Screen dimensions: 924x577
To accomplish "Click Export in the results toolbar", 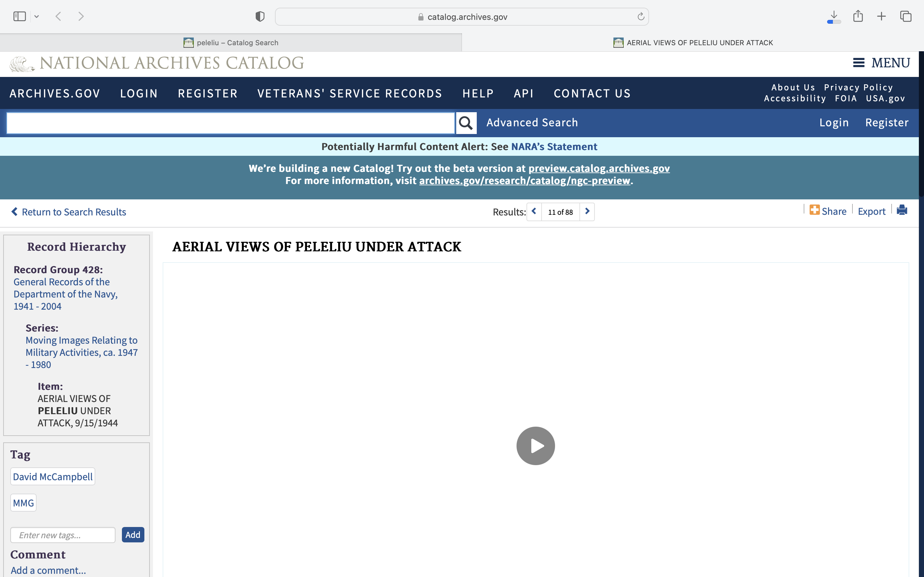I will pyautogui.click(x=871, y=212).
